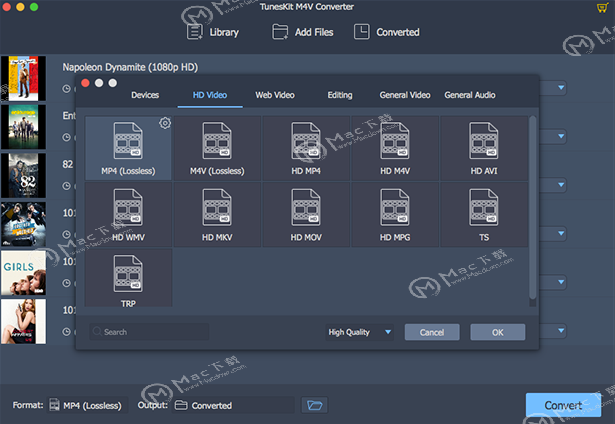Click the format file icon beside MP4 (Lossless)
This screenshot has height=424, width=615.
pos(55,405)
